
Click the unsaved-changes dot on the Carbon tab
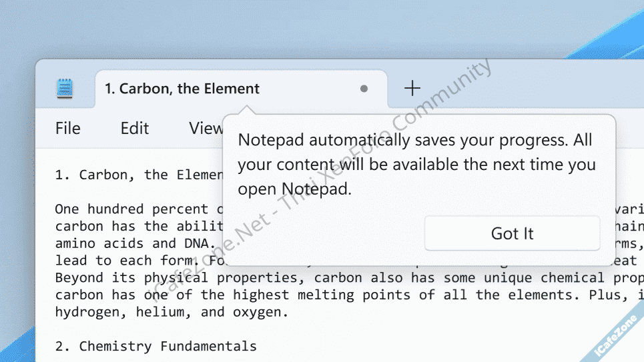364,89
